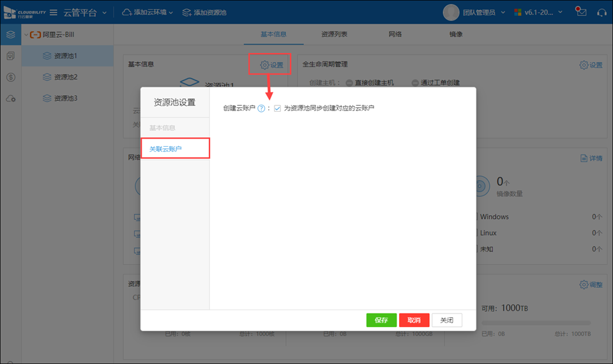Viewport: 613px width, 364px height.
Task: Open the billing dollar sidebar icon
Action: 11,77
